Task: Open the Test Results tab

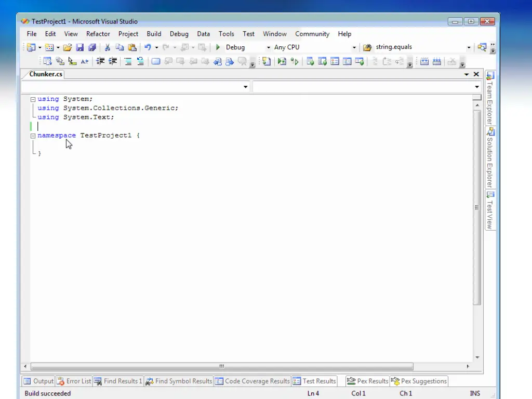Action: coord(314,381)
